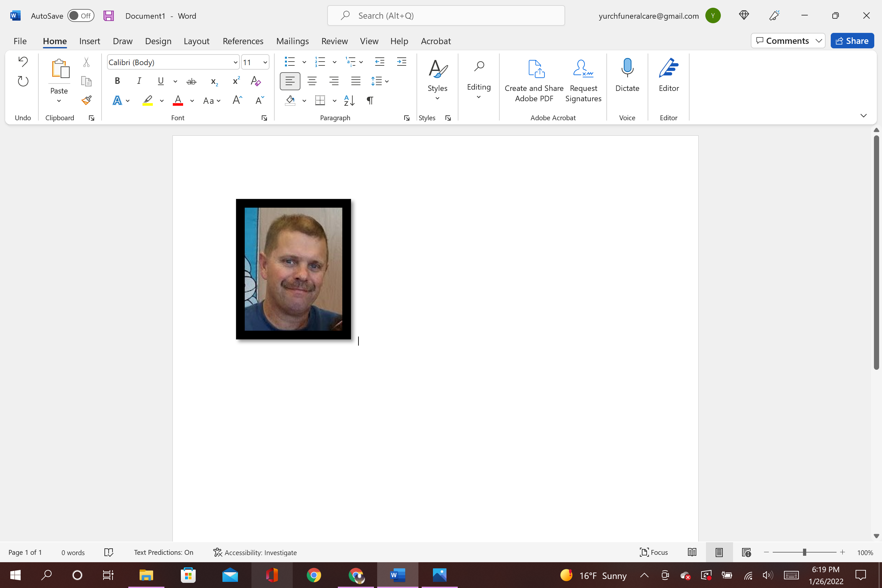The height and width of the screenshot is (588, 882).
Task: Click the Dictate microphone icon
Action: pyautogui.click(x=627, y=68)
